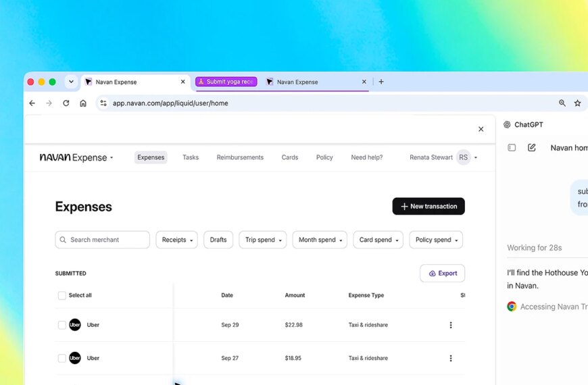Click the $18.95 amount cell
The width and height of the screenshot is (588, 385).
[x=293, y=358]
